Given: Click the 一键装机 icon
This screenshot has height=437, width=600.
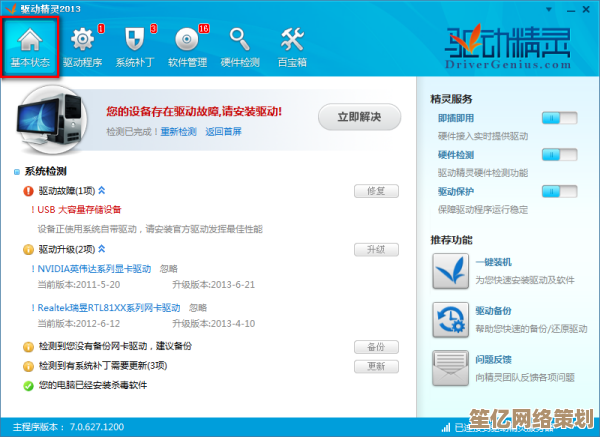Looking at the screenshot, I should click(x=450, y=271).
